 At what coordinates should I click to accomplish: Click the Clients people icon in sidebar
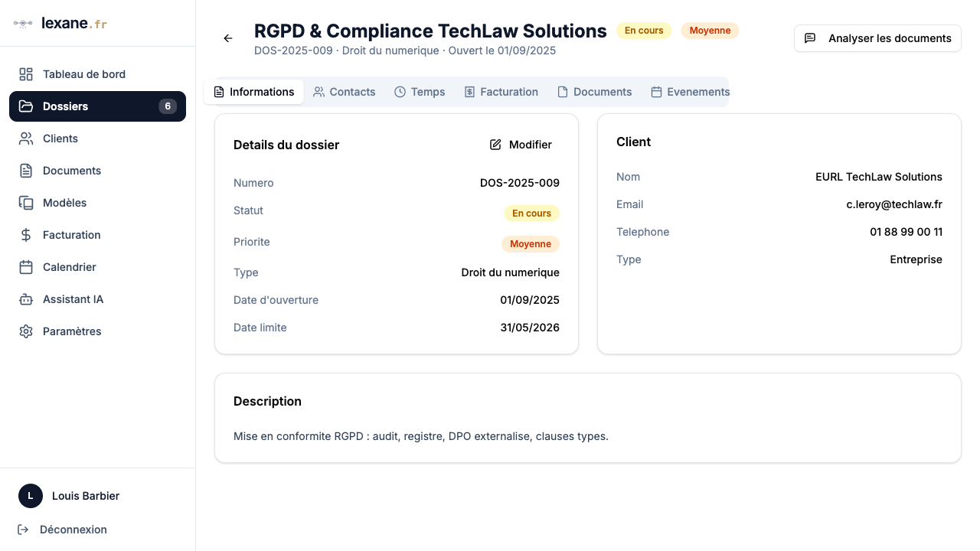(26, 139)
